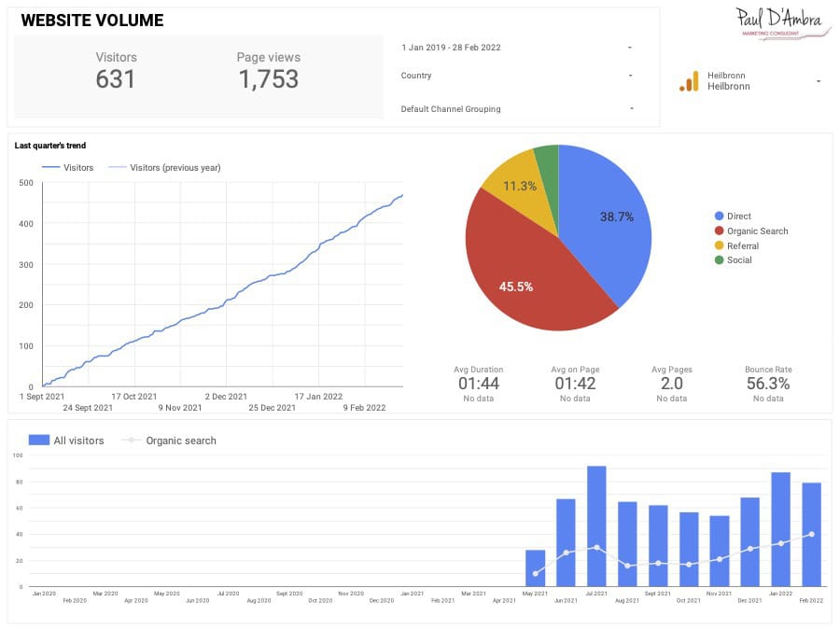Expand the Country filter dropdown
The image size is (840, 630).
click(516, 76)
